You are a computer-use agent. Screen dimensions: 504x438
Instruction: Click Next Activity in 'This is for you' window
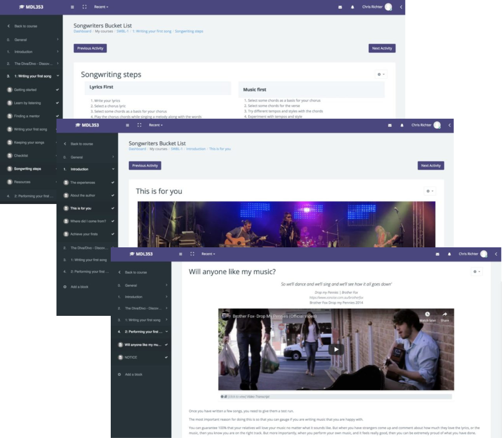[431, 166]
